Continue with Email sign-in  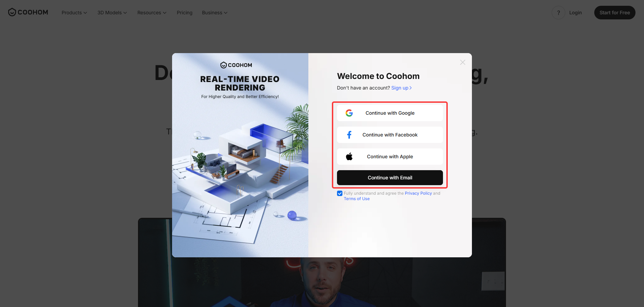pos(390,178)
